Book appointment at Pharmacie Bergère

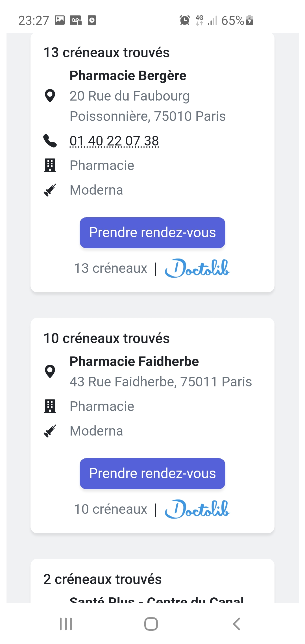[152, 233]
